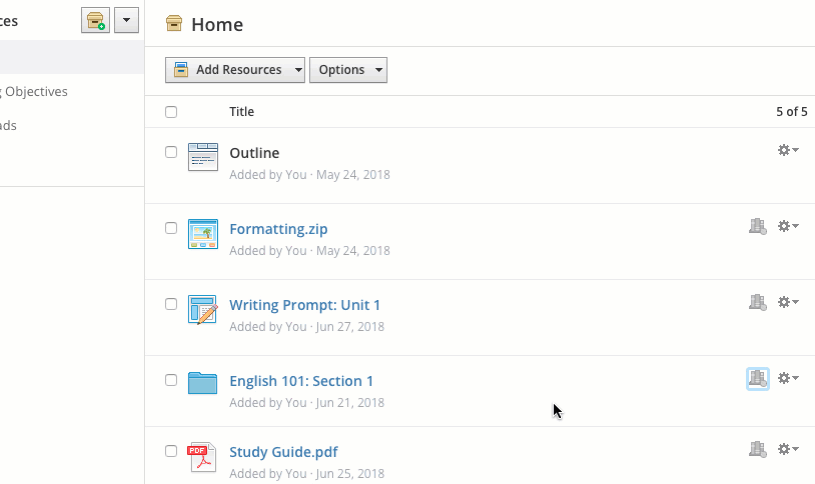815x484 pixels.
Task: Open the Formatting.zip link
Action: point(278,229)
